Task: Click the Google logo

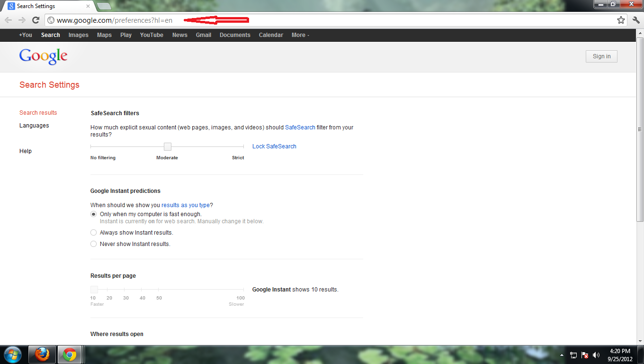Action: pyautogui.click(x=43, y=56)
